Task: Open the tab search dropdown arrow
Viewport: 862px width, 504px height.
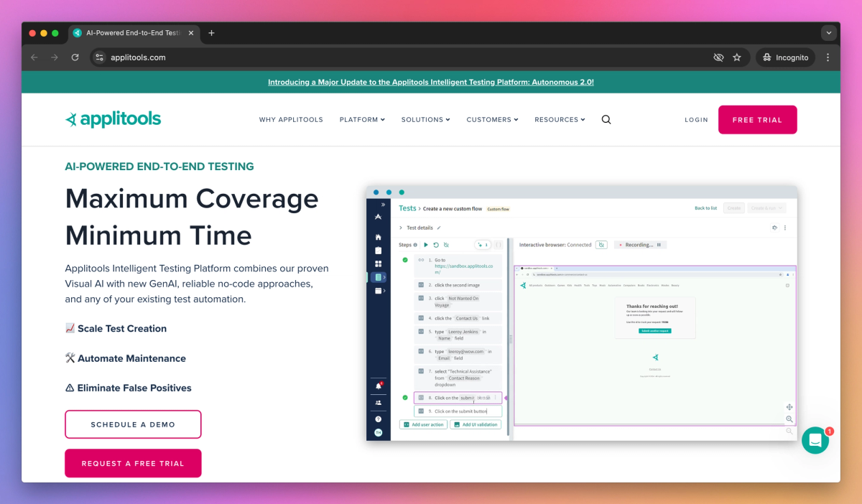Action: (829, 33)
